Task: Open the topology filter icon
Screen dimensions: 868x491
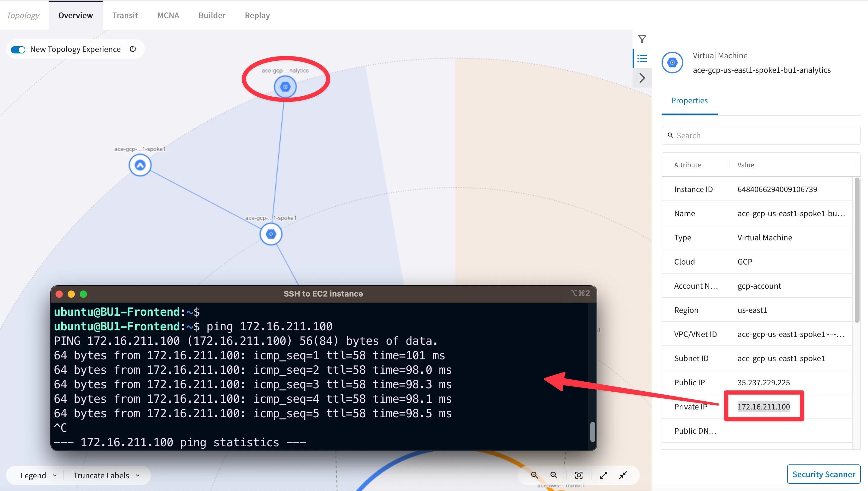Action: pos(642,40)
